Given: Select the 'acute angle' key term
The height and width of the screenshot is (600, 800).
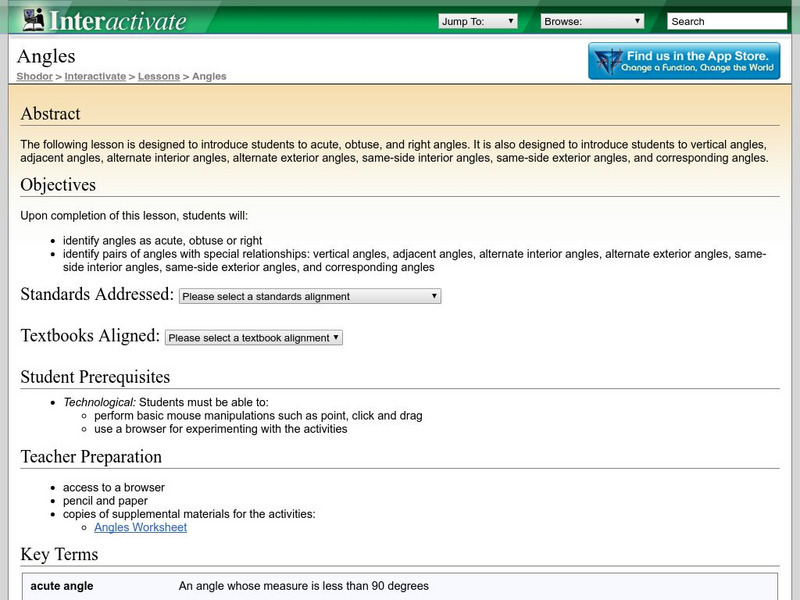Looking at the screenshot, I should tap(62, 586).
